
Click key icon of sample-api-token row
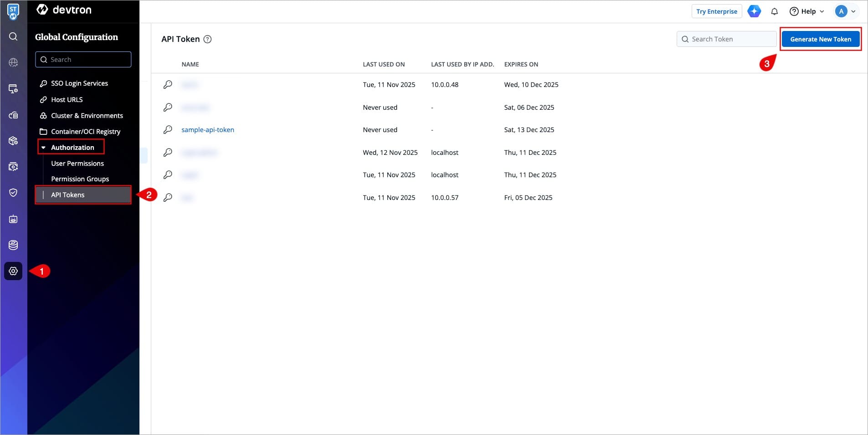point(168,130)
